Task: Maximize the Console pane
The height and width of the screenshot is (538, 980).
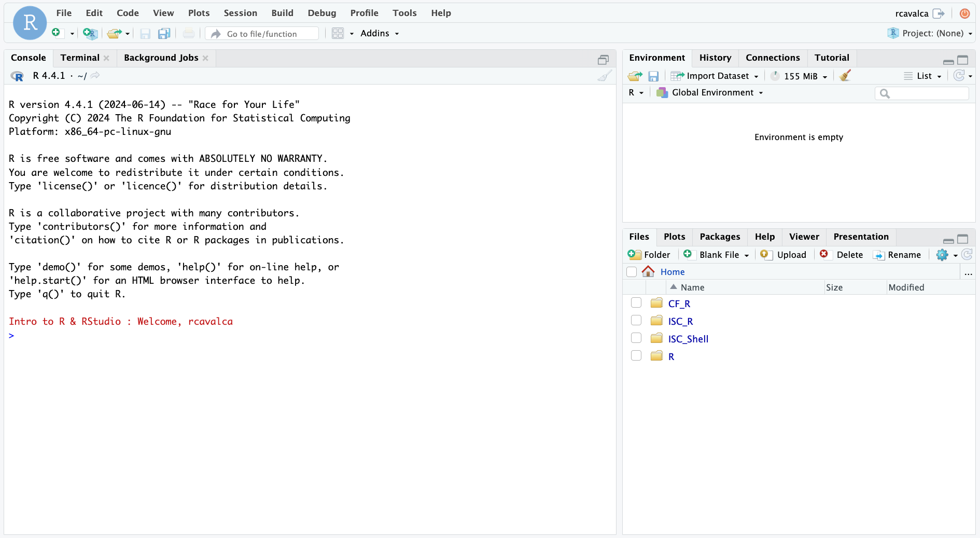Action: pos(603,60)
